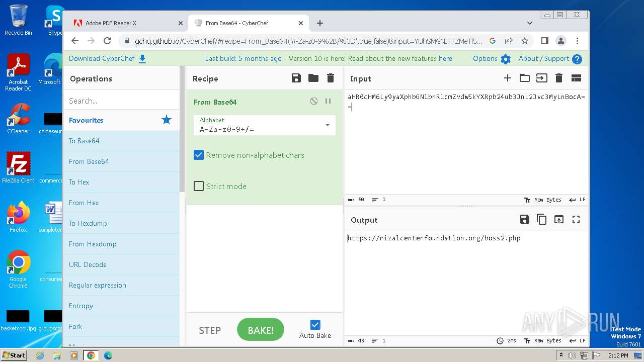This screenshot has width=644, height=362.
Task: Open input Raw Bytes encoding selector
Action: 543,200
